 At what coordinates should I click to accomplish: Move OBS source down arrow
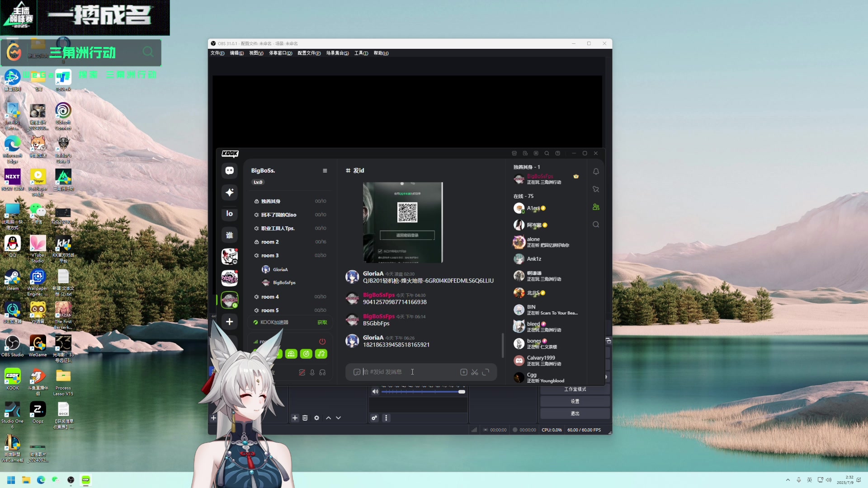[x=339, y=418]
